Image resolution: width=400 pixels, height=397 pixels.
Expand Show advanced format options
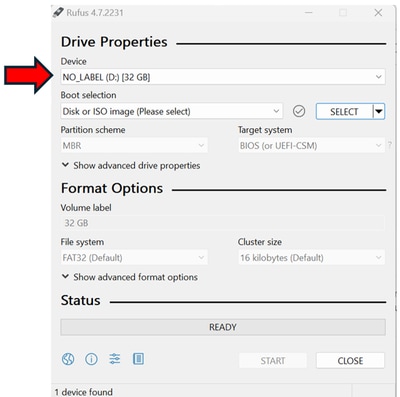(130, 277)
